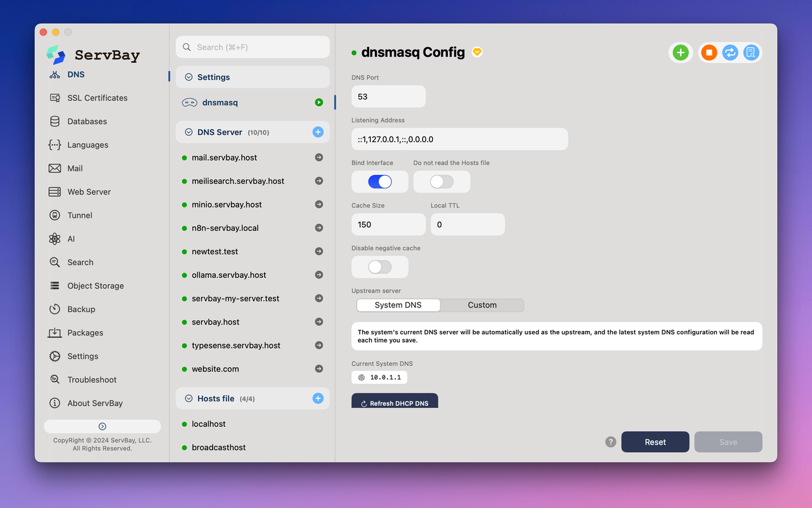Open the SSL Certificates section icon
Screen dimensions: 812x508
pos(55,98)
